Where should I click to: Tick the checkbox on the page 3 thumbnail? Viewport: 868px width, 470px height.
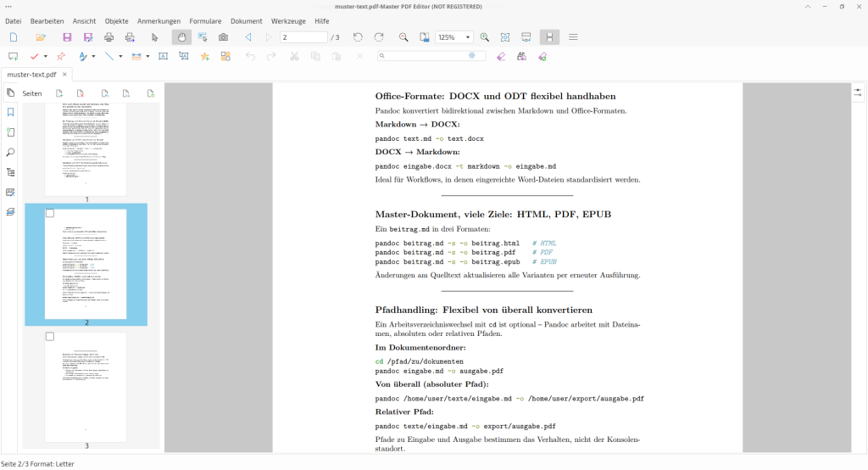click(50, 337)
